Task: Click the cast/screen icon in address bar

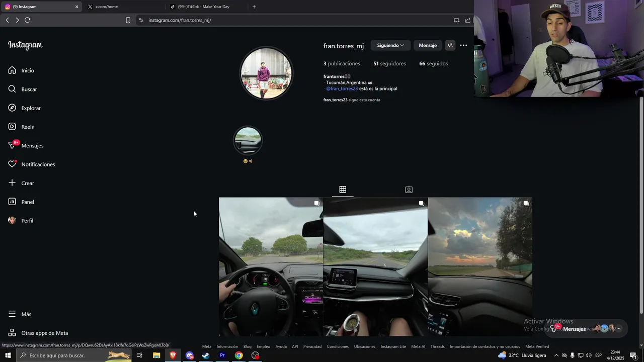Action: (x=456, y=20)
